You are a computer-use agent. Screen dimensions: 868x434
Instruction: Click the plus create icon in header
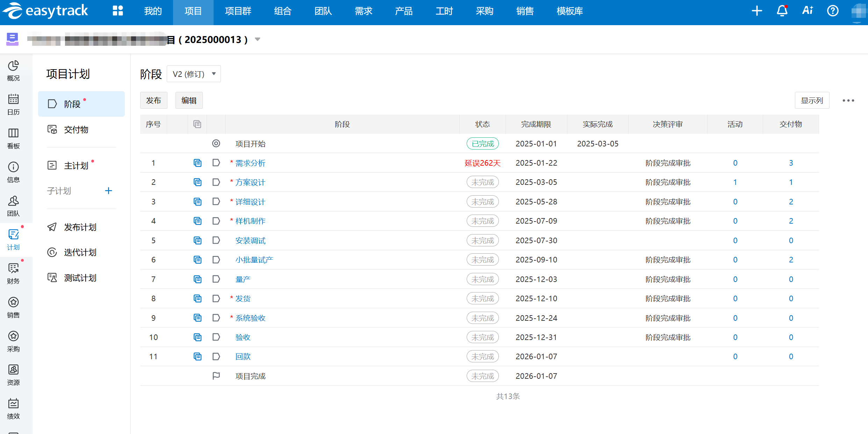[x=757, y=11]
